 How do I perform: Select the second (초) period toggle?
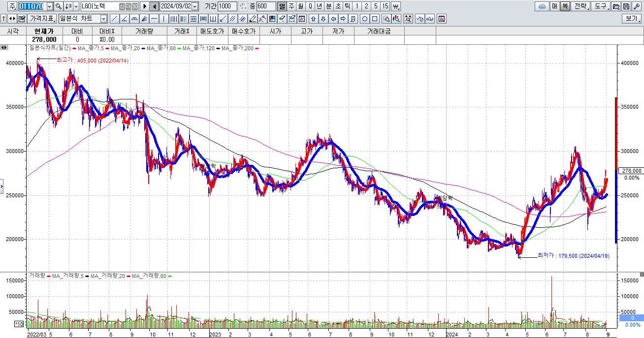[338, 6]
